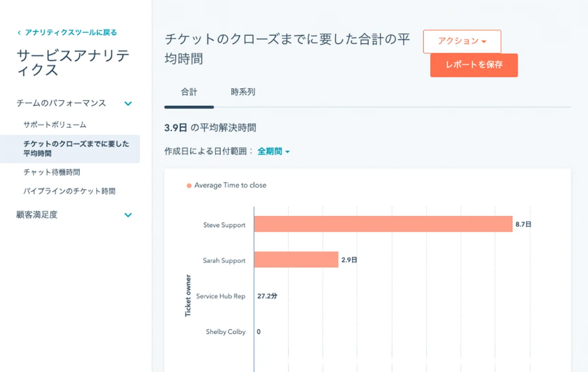
Task: Click the Steve Support 8.7日 bar
Action: coord(383,224)
